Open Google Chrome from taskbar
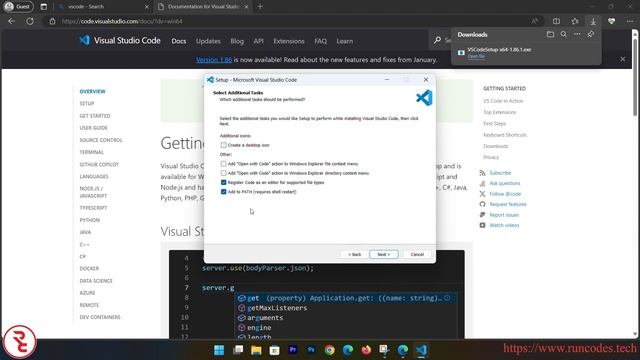 [329, 350]
